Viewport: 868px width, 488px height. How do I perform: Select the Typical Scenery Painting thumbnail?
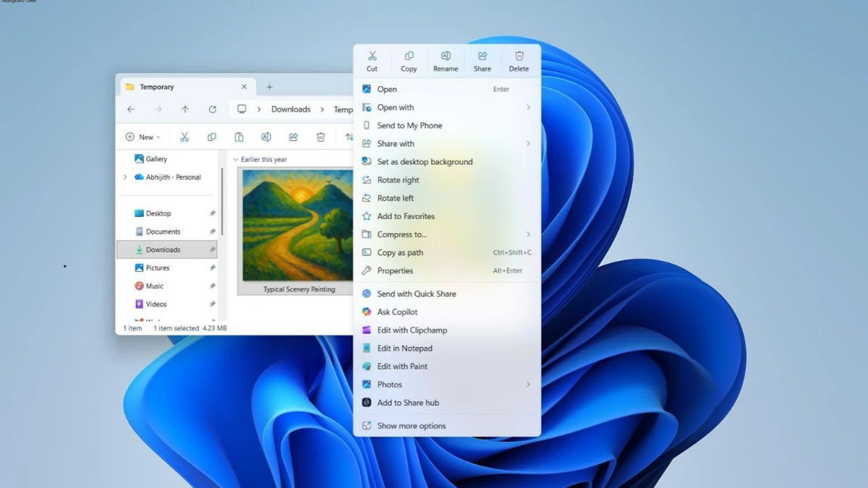(298, 225)
